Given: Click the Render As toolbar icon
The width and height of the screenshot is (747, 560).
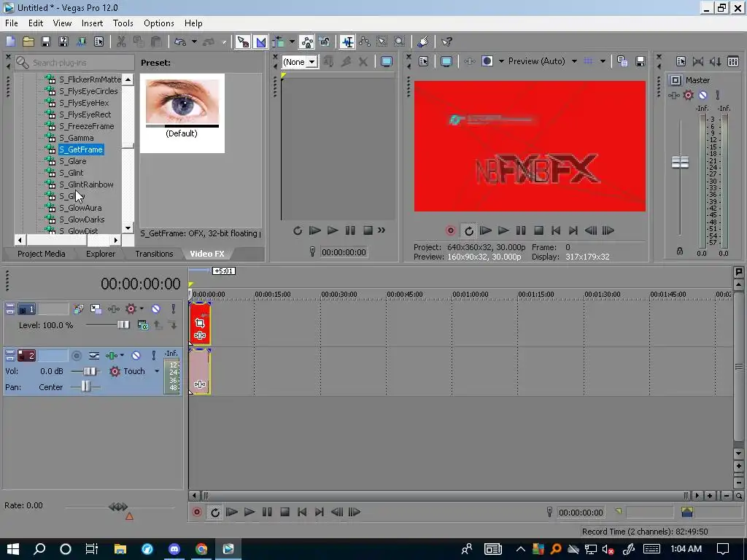Looking at the screenshot, I should click(82, 42).
